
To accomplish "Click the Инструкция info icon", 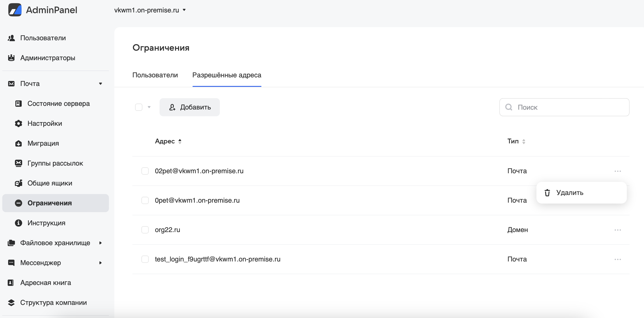I will click(x=18, y=223).
